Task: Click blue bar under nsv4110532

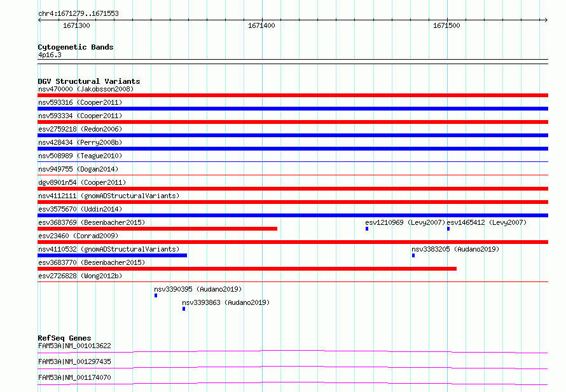Action: coord(113,255)
